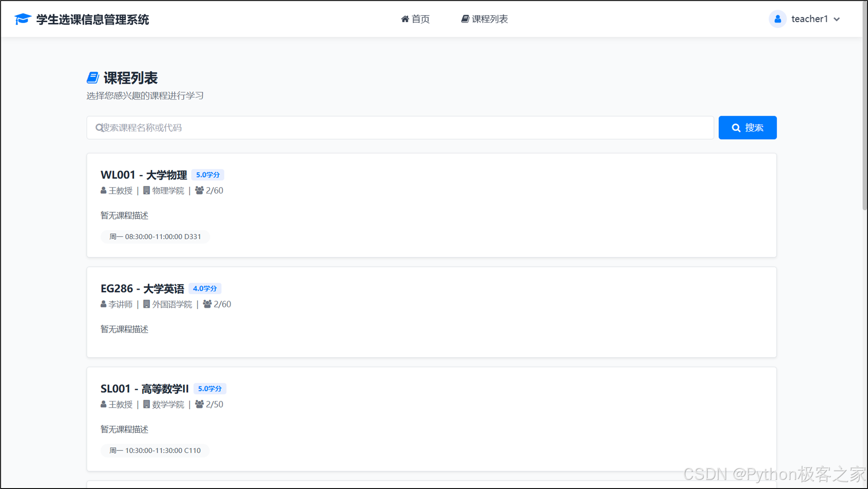Open the SL001 - 高等数学II course title
The image size is (868, 489).
click(144, 389)
